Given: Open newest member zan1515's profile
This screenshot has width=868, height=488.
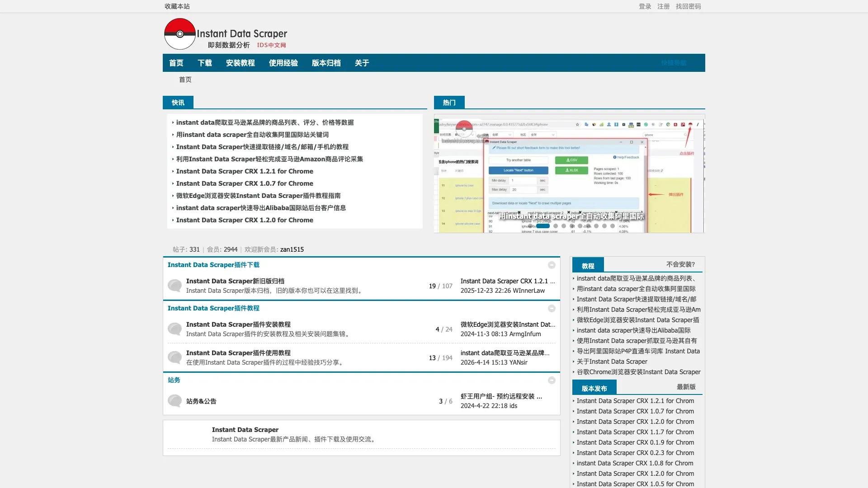Looking at the screenshot, I should [292, 249].
